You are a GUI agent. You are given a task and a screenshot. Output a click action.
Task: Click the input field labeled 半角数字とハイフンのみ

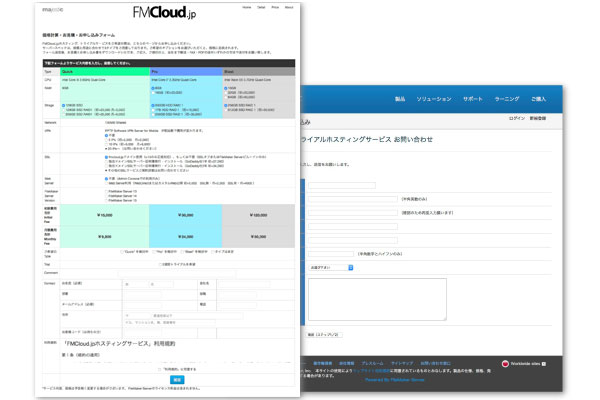331,254
